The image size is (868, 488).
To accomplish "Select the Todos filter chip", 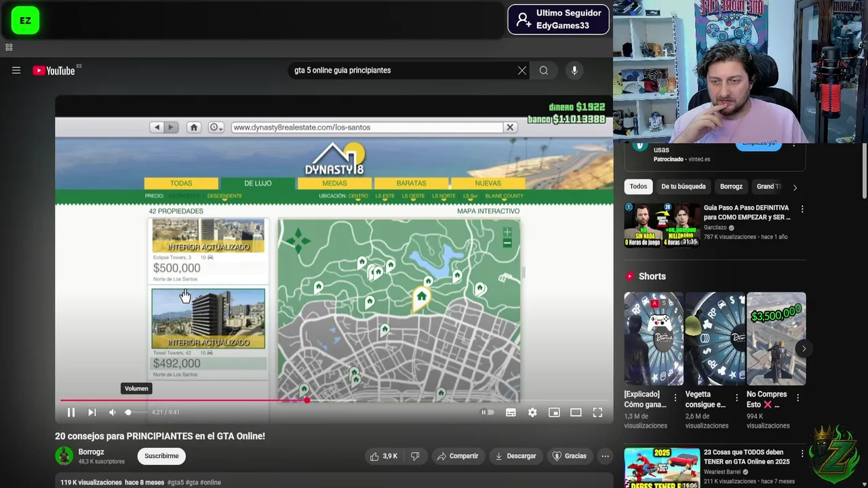I will coord(638,186).
